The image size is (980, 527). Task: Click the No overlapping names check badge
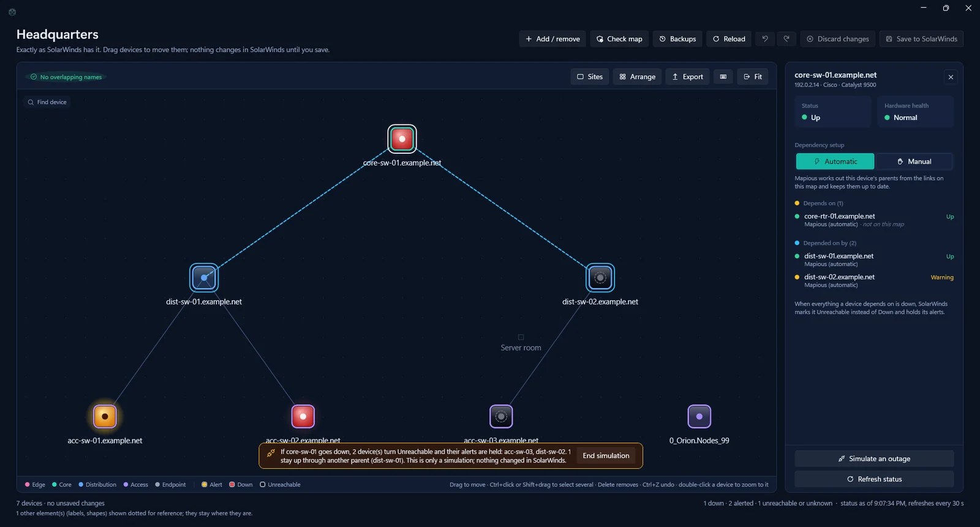pos(66,77)
